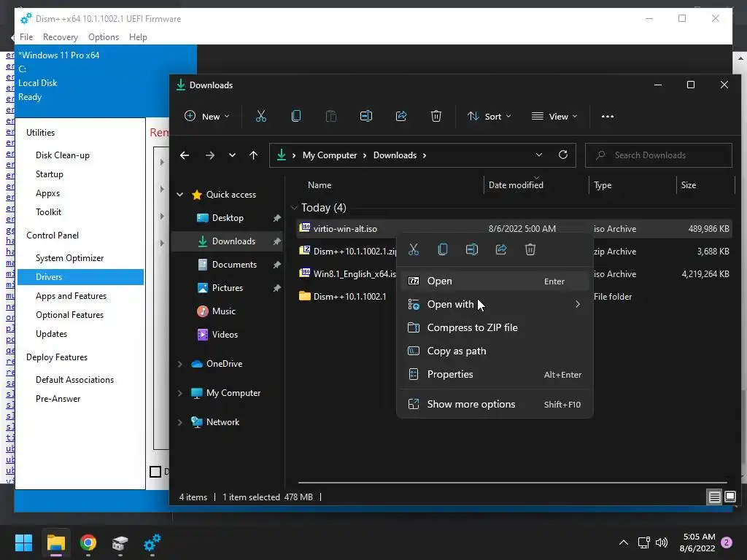Select Startup in Dism++ sidebar
747x560 pixels.
(x=50, y=174)
